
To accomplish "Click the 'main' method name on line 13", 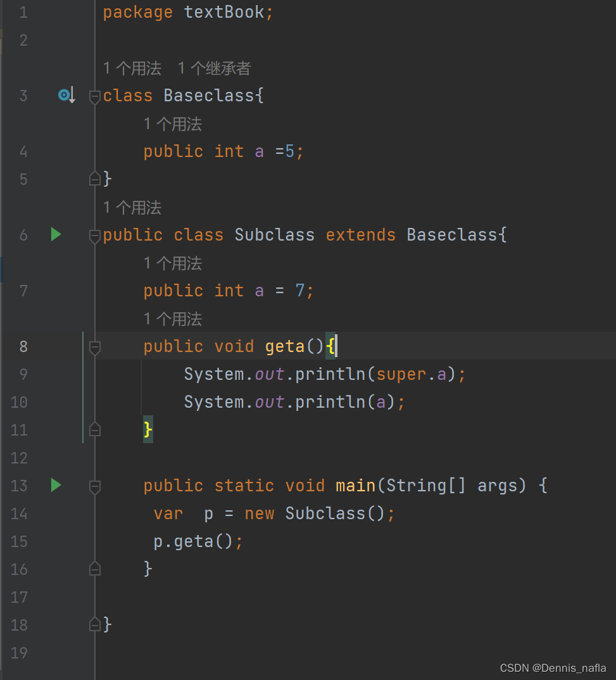I will 355,485.
